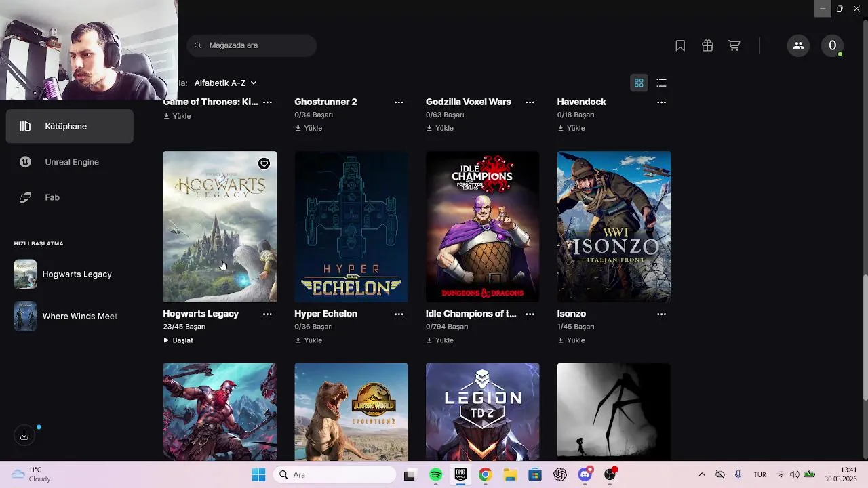
Task: Open the profile avatar button
Action: click(x=833, y=45)
